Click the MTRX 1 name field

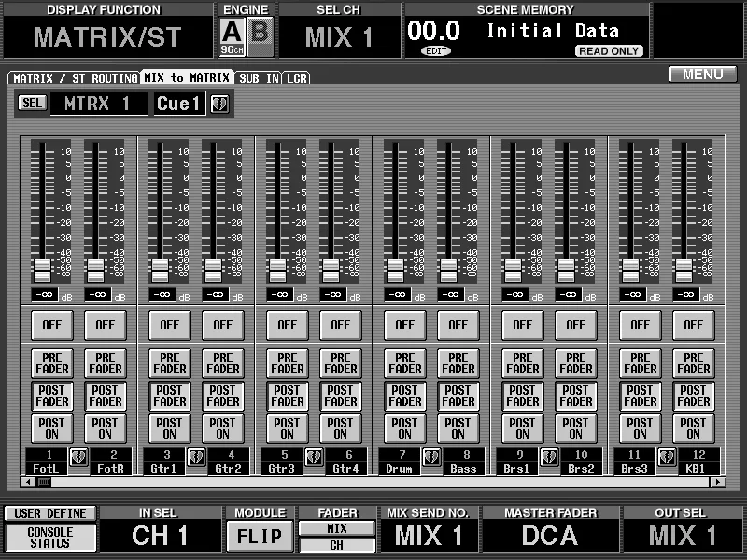[x=99, y=104]
